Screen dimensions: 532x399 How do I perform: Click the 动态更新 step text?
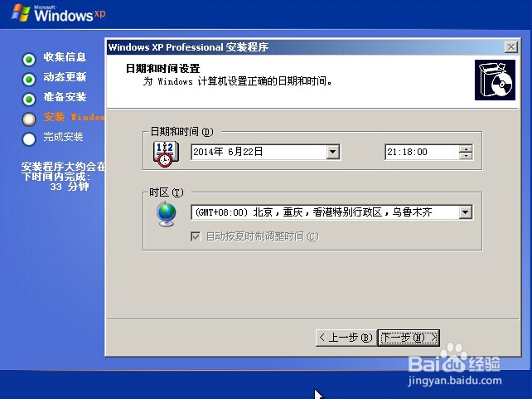[x=65, y=77]
